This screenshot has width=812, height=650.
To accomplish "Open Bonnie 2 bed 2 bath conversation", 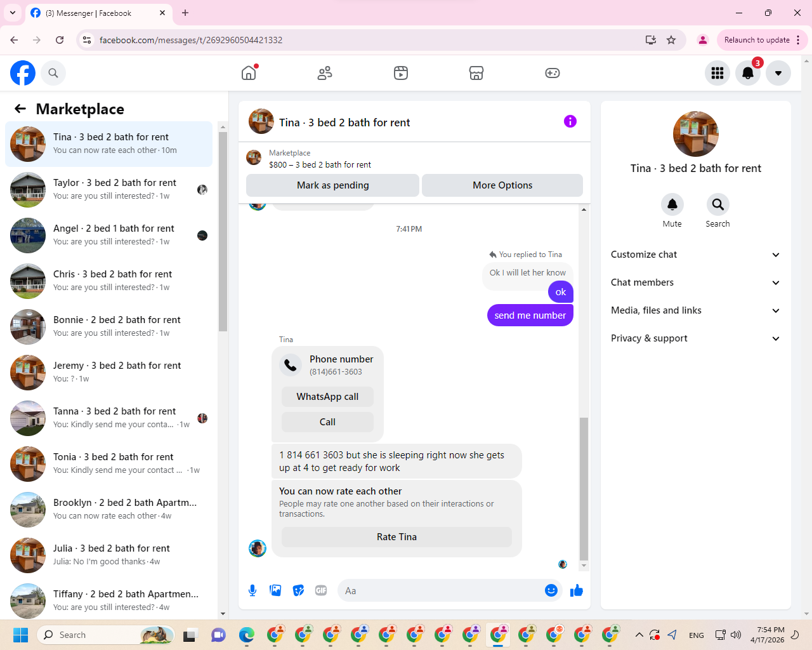I will click(x=108, y=327).
